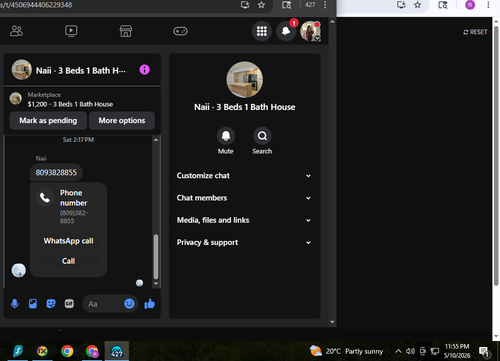
Task: Expand the Privacy & support section
Action: (244, 242)
